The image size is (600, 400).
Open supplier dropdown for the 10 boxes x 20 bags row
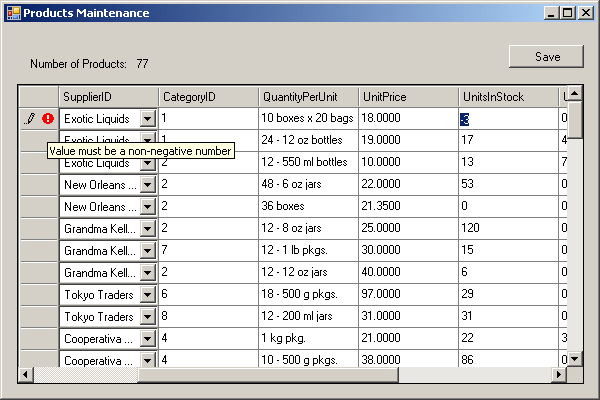(148, 118)
